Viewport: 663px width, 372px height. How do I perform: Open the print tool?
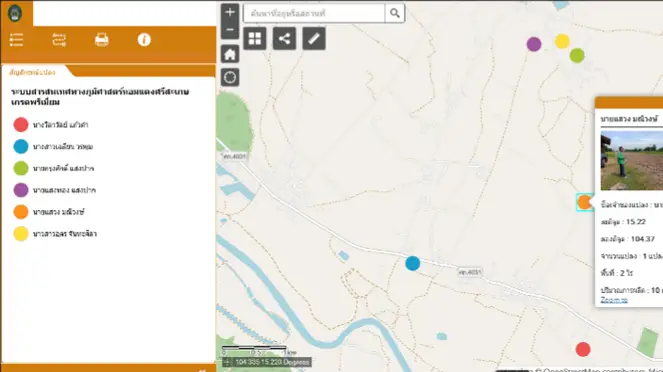[101, 40]
